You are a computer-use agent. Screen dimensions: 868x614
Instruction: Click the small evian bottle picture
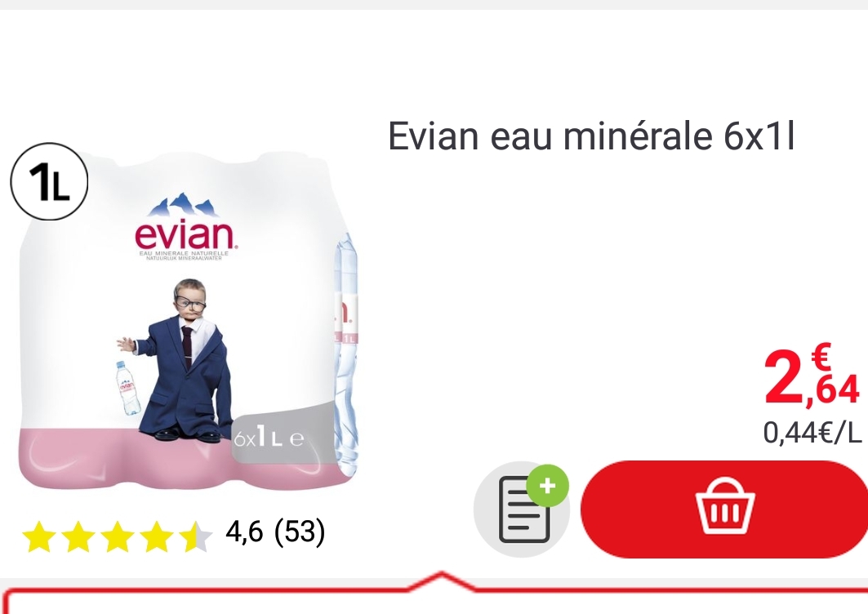pyautogui.click(x=128, y=388)
